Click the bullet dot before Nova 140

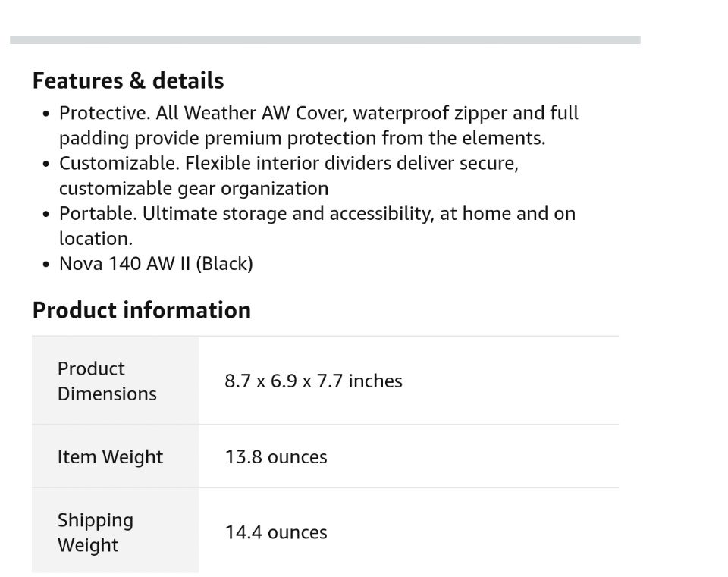coord(47,264)
